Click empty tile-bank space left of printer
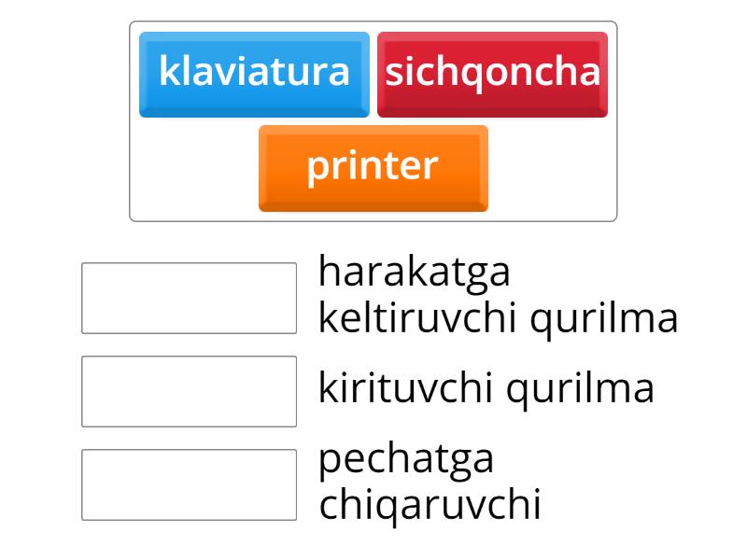Screen dimensions: 747x560 pyautogui.click(x=194, y=169)
